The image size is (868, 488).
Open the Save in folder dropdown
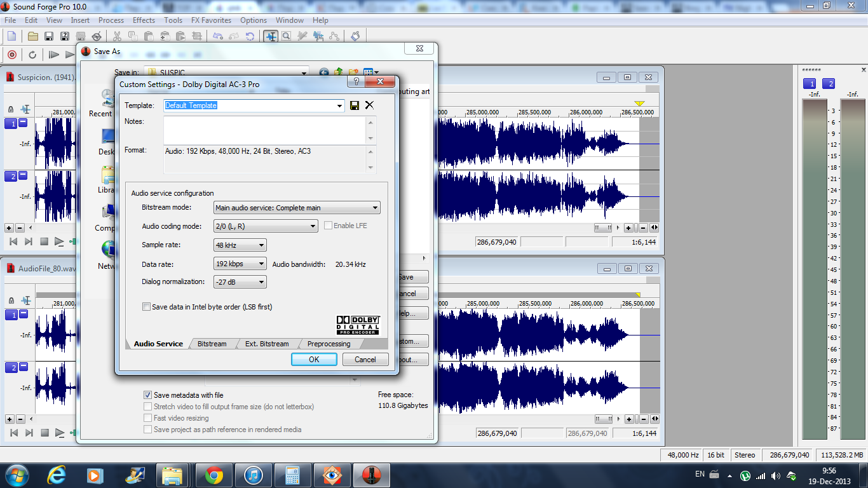[304, 73]
